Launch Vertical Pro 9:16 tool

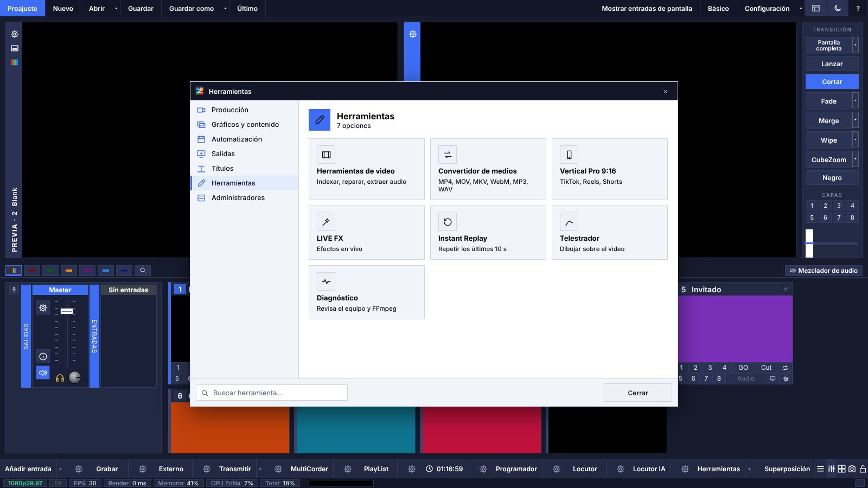pyautogui.click(x=610, y=169)
